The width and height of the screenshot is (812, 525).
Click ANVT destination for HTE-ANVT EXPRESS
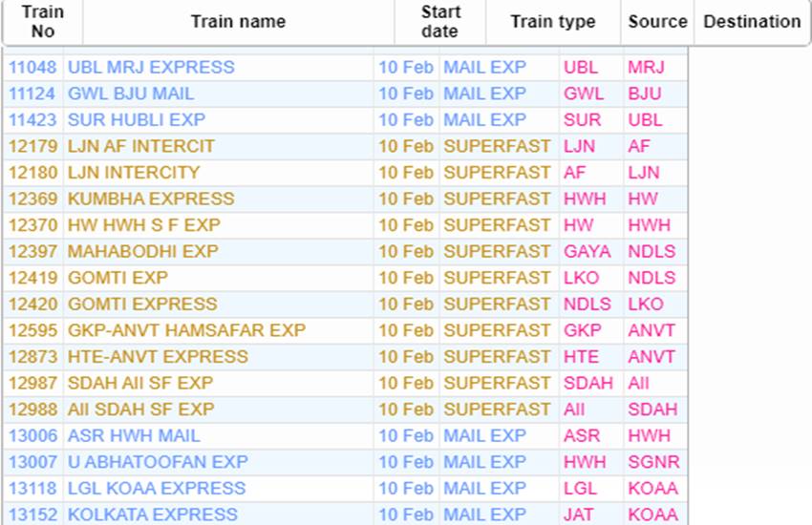652,356
